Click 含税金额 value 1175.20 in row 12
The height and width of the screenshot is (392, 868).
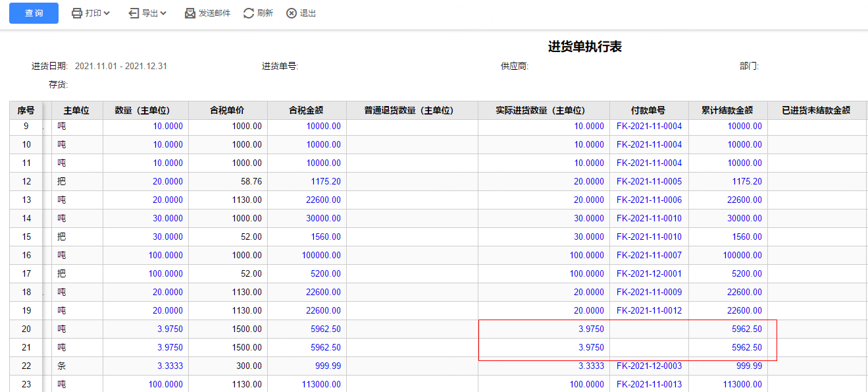tap(326, 181)
